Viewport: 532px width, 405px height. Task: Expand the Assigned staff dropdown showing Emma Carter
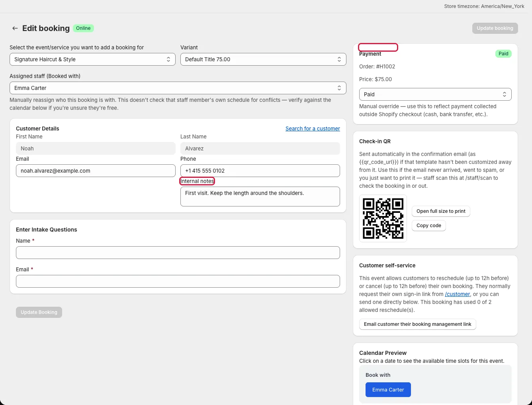(x=178, y=88)
